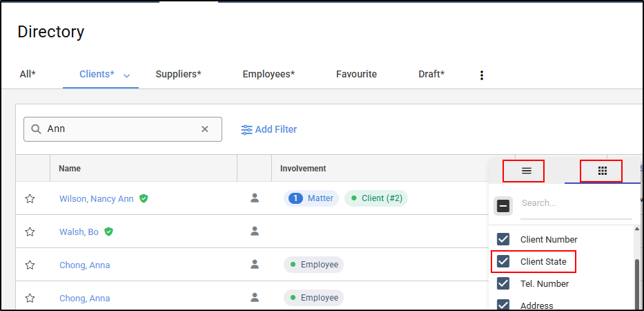Open the grid columns tab
The height and width of the screenshot is (311, 644).
[x=602, y=171]
